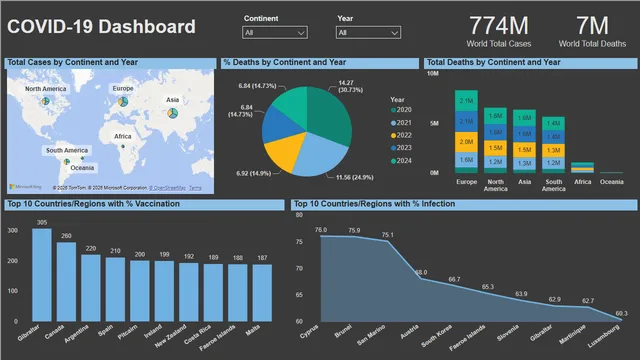Click North America's yellow 1.5M segment
Viewport: 640px width, 360px height.
(x=495, y=148)
